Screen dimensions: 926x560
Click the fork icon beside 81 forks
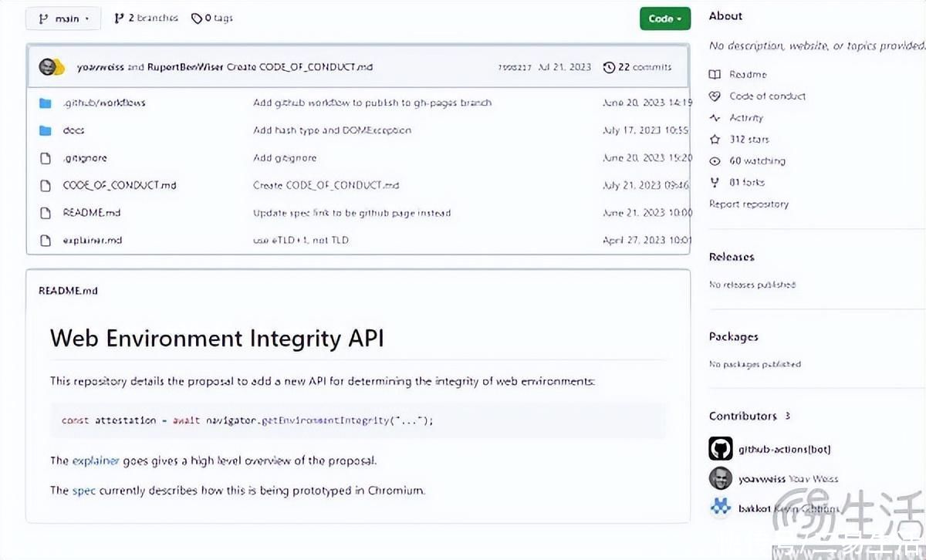click(715, 183)
